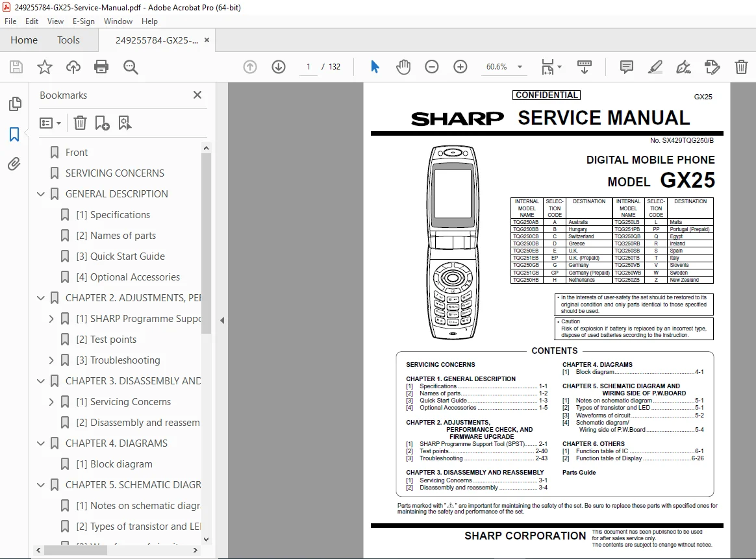This screenshot has width=756, height=559.
Task: Expand [1] Servicing Concerns bookmark
Action: (x=51, y=402)
